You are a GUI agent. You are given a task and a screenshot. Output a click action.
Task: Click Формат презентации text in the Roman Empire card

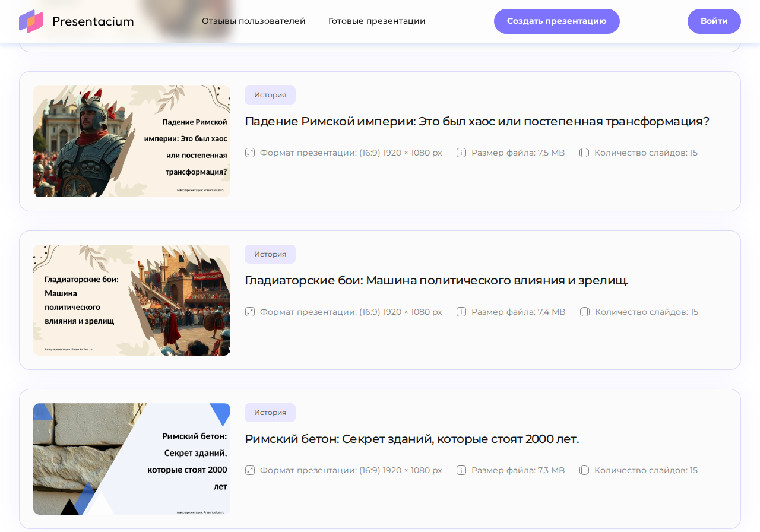tap(351, 153)
